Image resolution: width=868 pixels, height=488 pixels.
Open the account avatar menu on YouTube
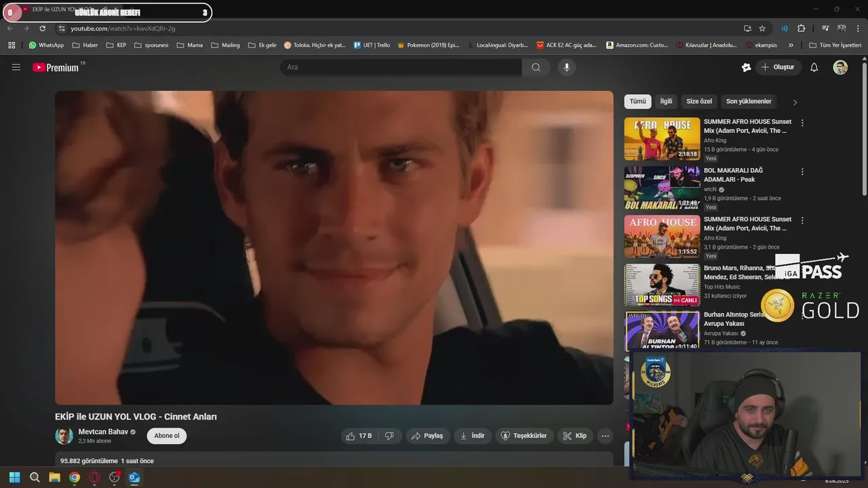(840, 67)
